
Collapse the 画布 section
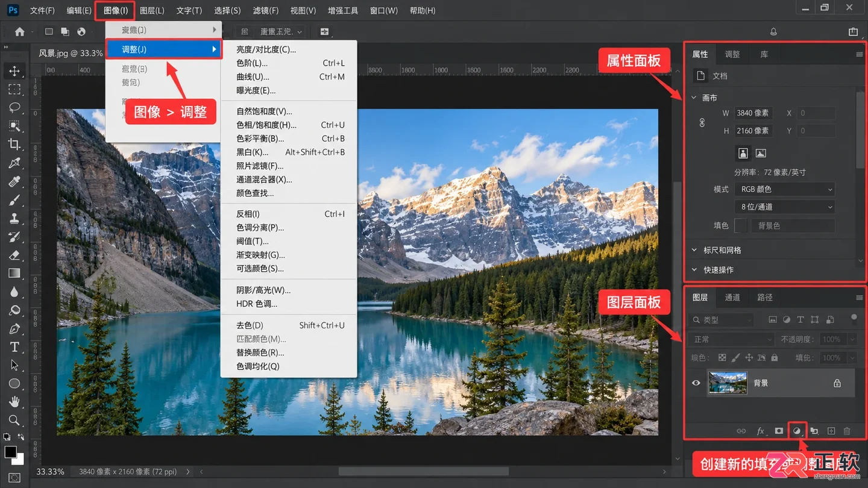pyautogui.click(x=694, y=98)
